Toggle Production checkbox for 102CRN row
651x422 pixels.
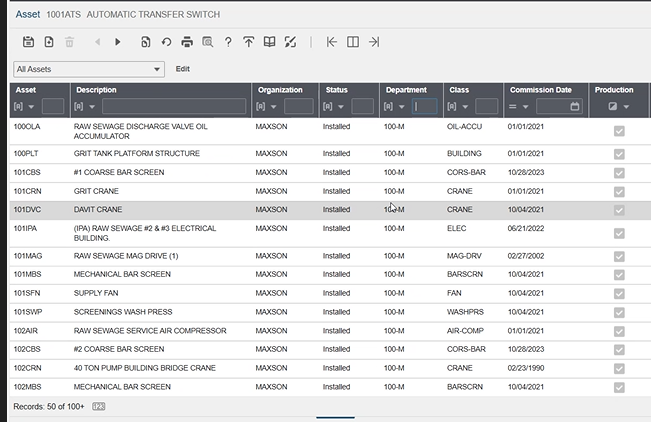point(619,368)
